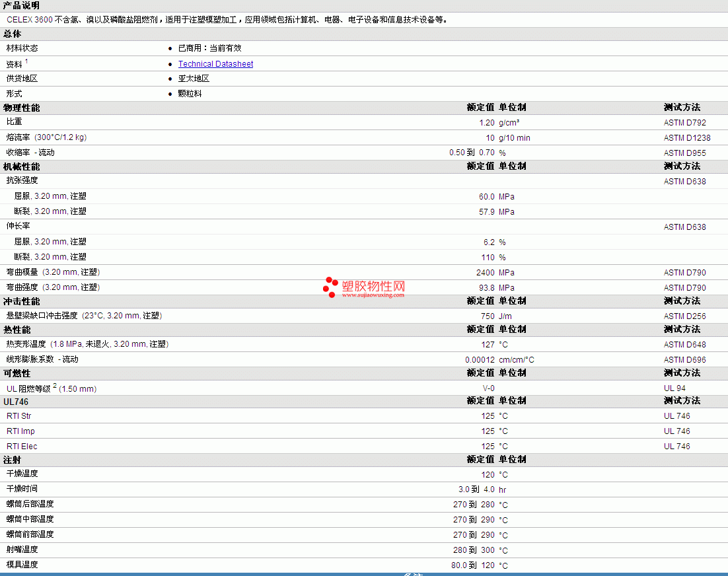Open the Technical Datasheet link
The image size is (728, 576).
(x=215, y=64)
